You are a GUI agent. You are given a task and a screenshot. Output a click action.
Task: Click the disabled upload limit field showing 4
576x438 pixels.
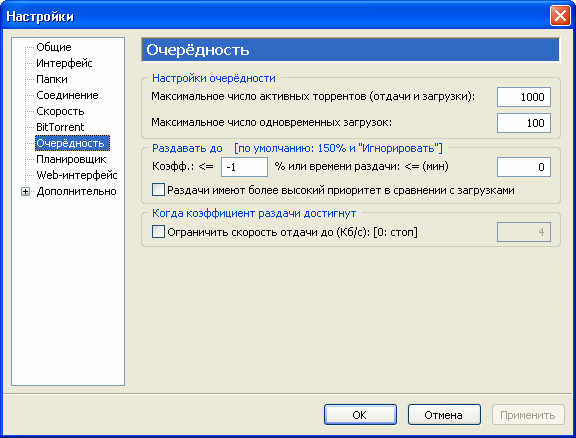pyautogui.click(x=524, y=232)
